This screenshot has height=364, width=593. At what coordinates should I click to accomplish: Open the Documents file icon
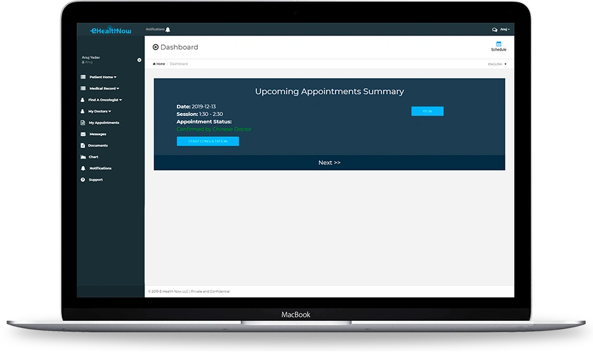82,145
